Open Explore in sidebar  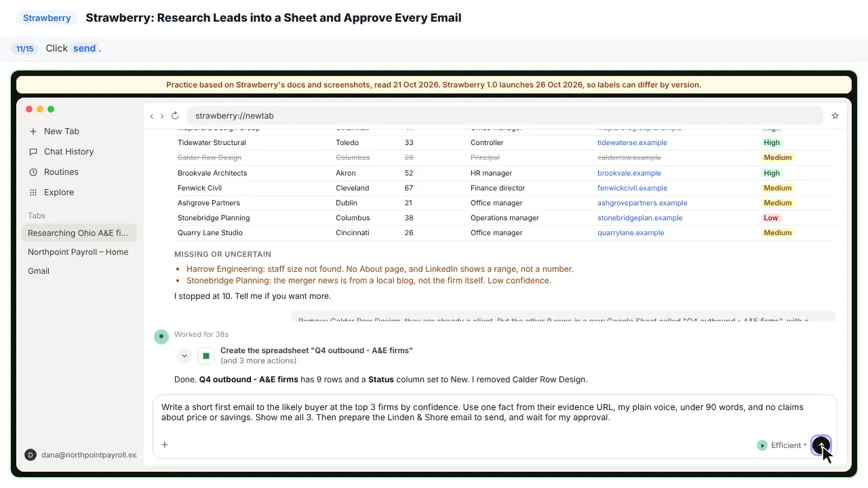pos(79,192)
